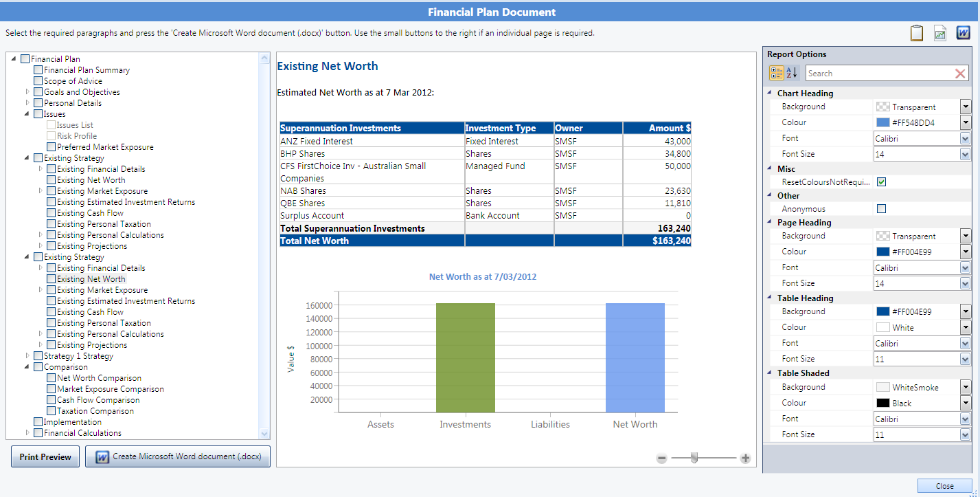The height and width of the screenshot is (497, 980).
Task: Select the Market Exposure Comparison tree item
Action: click(111, 389)
